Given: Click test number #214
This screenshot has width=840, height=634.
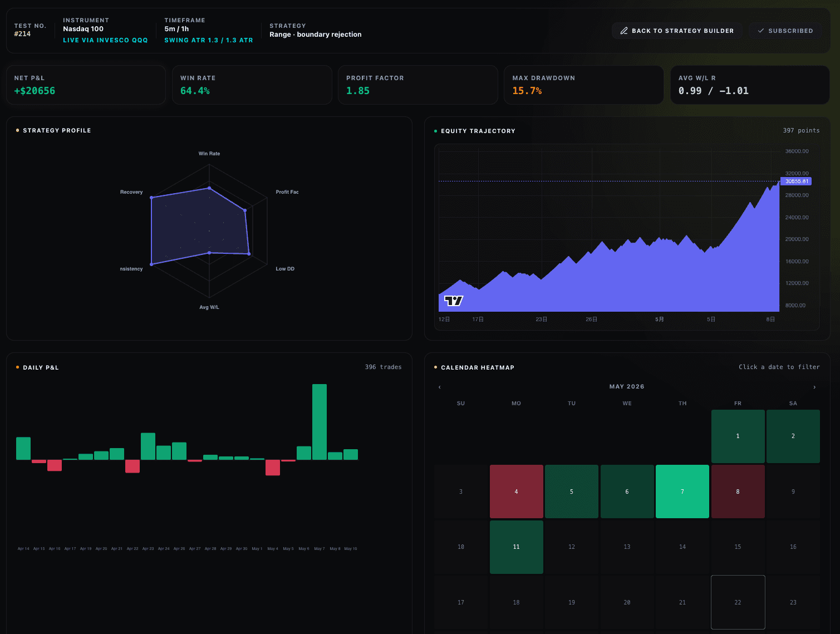Looking at the screenshot, I should tap(22, 34).
